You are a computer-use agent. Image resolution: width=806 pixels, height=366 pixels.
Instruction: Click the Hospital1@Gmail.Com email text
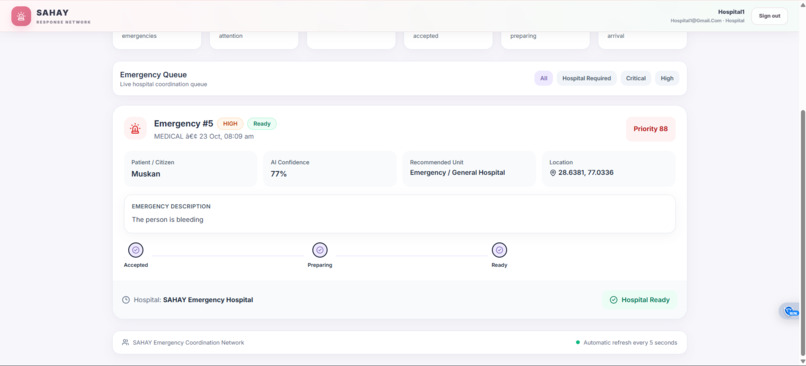pos(696,21)
